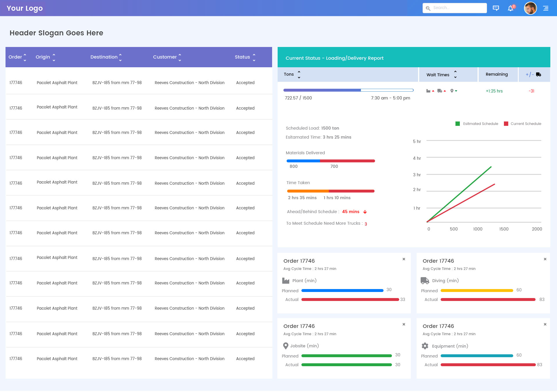Select the Remaining column header

(x=497, y=75)
